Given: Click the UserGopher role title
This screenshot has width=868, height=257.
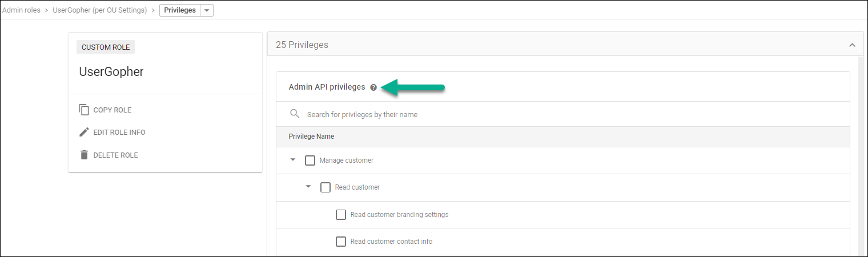Looking at the screenshot, I should click(111, 72).
